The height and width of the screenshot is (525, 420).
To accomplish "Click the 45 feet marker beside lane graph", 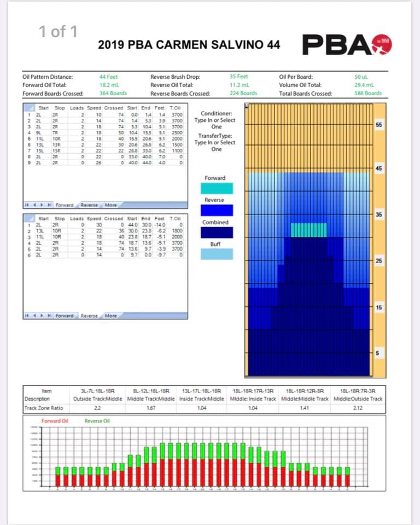I will [379, 168].
